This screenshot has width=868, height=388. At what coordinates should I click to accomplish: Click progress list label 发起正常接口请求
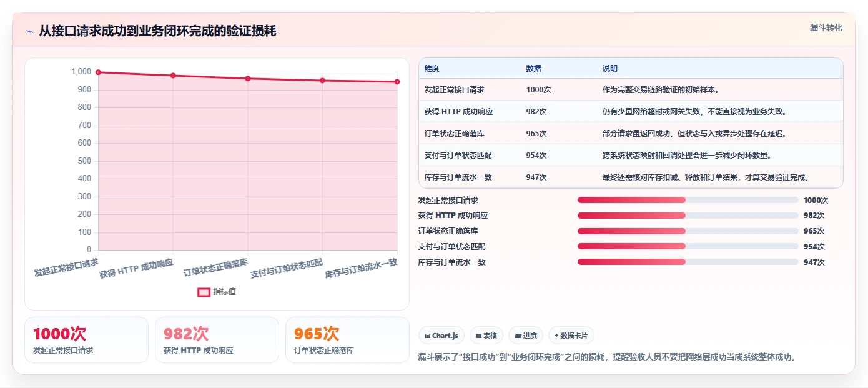coord(448,201)
